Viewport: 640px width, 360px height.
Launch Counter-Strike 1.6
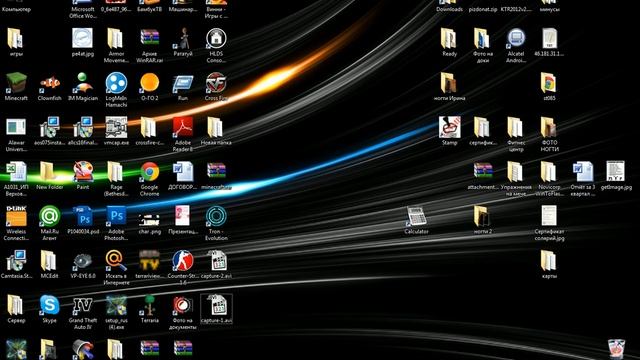pos(183,261)
